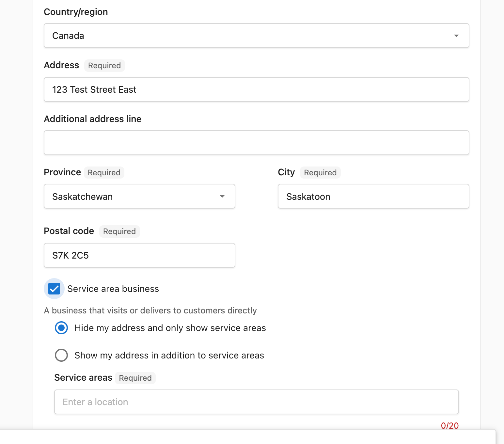Click the red 0/20 character counter
This screenshot has height=444, width=504.
pos(450,425)
